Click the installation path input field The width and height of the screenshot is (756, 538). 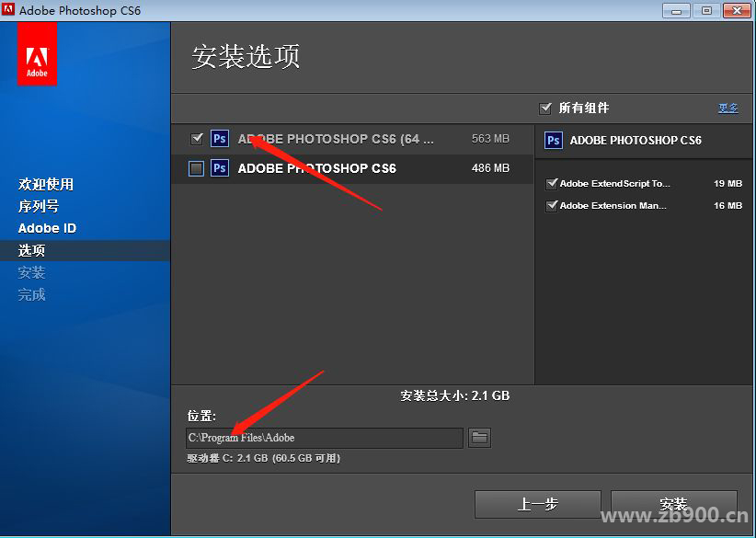pos(325,438)
